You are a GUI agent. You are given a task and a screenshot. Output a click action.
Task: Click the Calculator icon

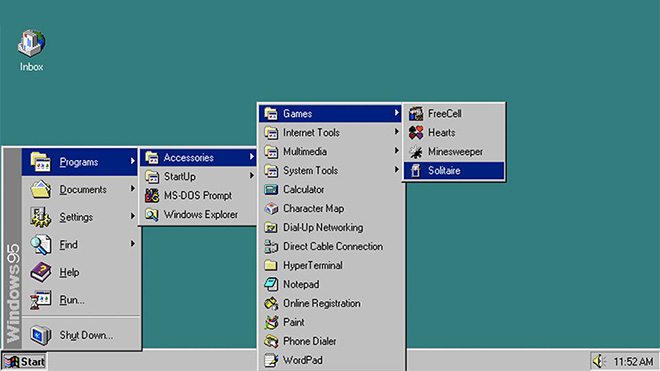pyautogui.click(x=271, y=190)
